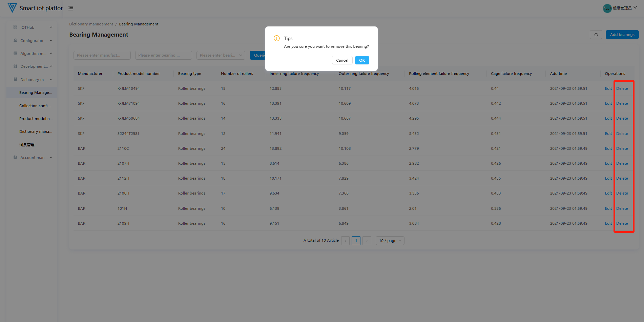This screenshot has height=322, width=644.
Task: Delete the 101H bearing row
Action: click(622, 208)
